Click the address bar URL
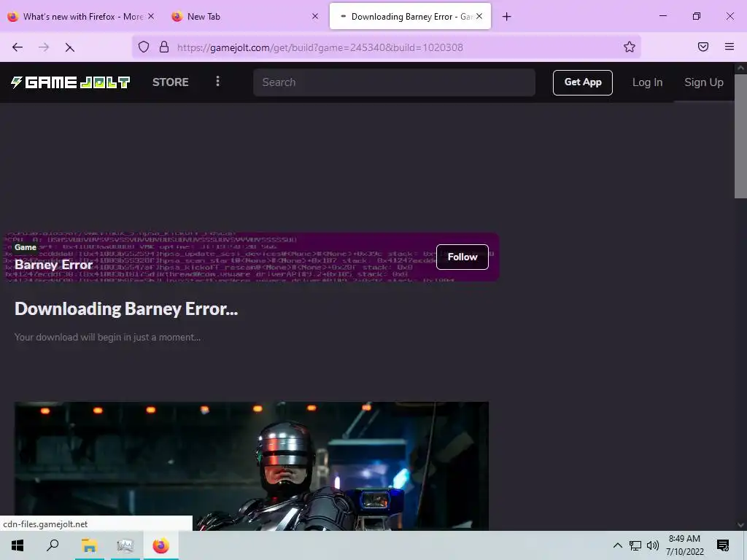This screenshot has height=560, width=747. click(320, 47)
